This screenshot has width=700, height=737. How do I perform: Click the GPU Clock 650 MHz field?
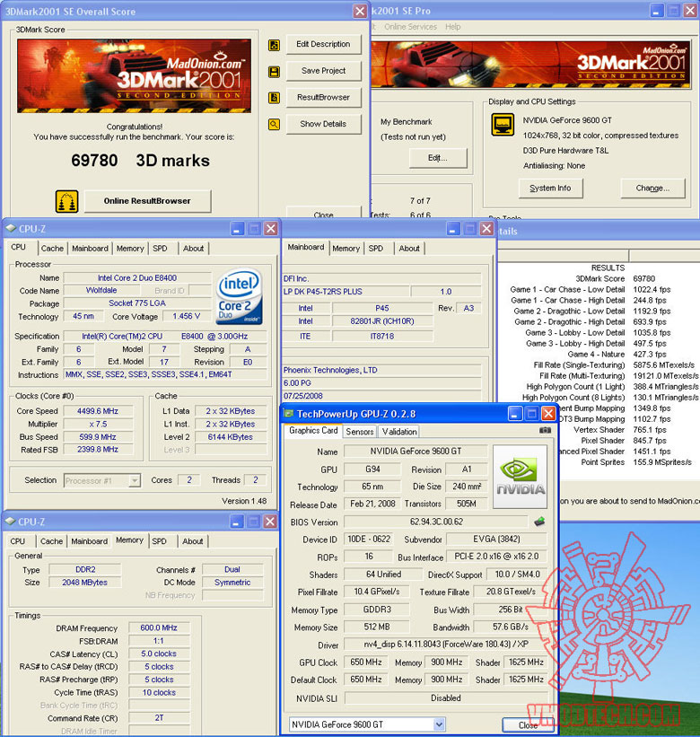[366, 662]
